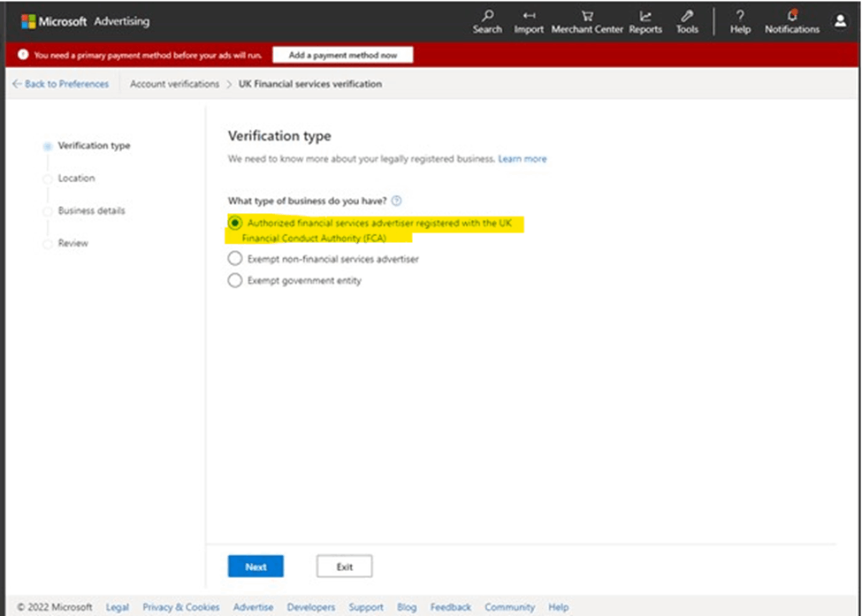862x616 pixels.
Task: Click the © 2022 Microsoft footer text
Action: 55,607
